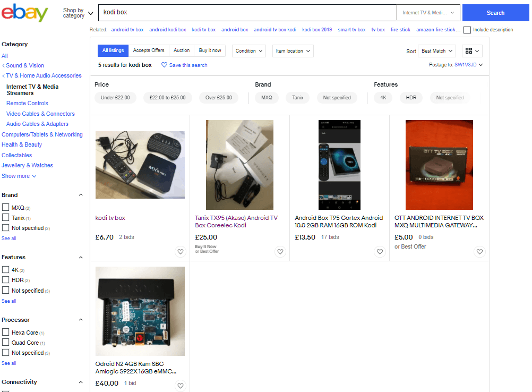
Task: Click the All category link
Action: [5, 56]
